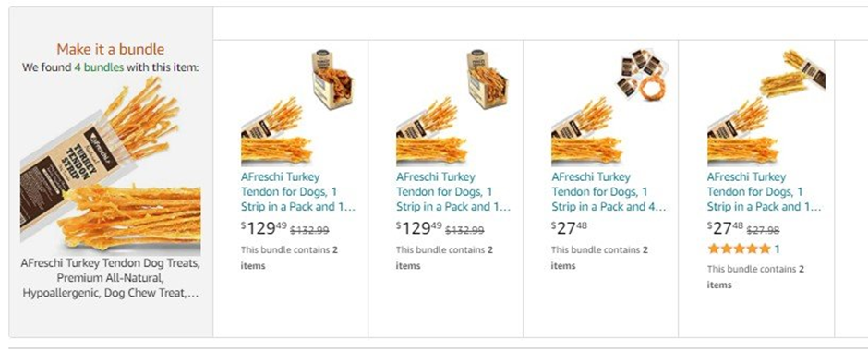The image size is (868, 352).
Task: Open the large Turkey Tendon Strip product image
Action: 111,165
